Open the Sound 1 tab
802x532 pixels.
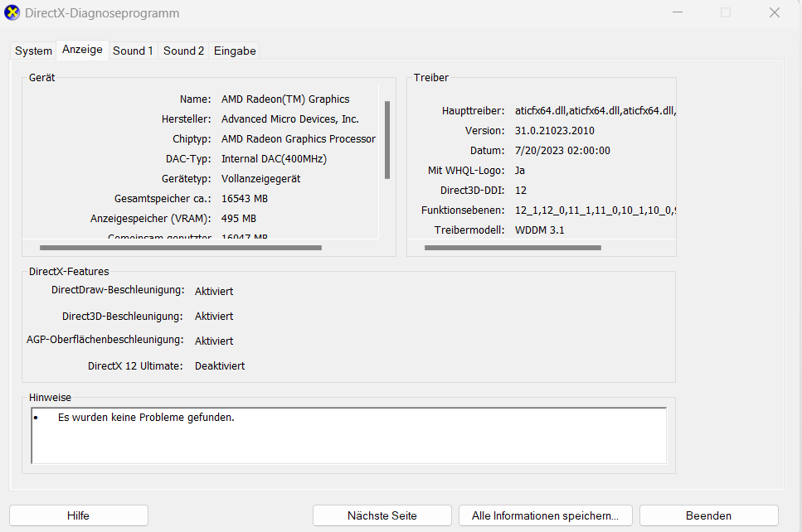(x=133, y=51)
